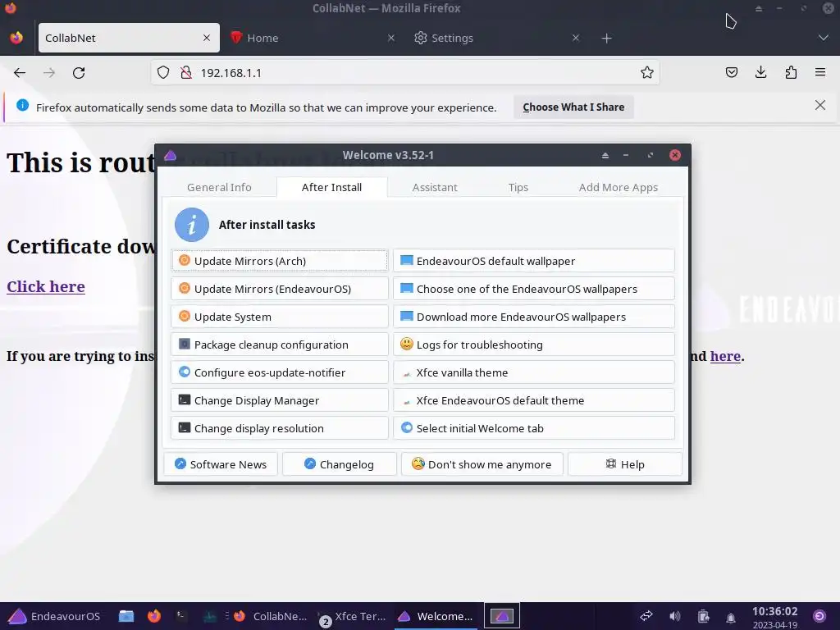Open Software News
Viewport: 840px width, 630px height.
221,464
